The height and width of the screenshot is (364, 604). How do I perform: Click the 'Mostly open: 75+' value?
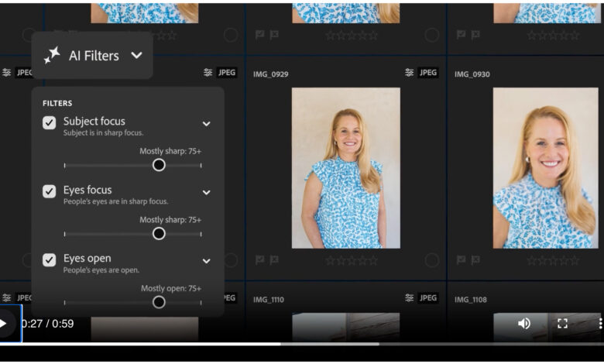[171, 288]
